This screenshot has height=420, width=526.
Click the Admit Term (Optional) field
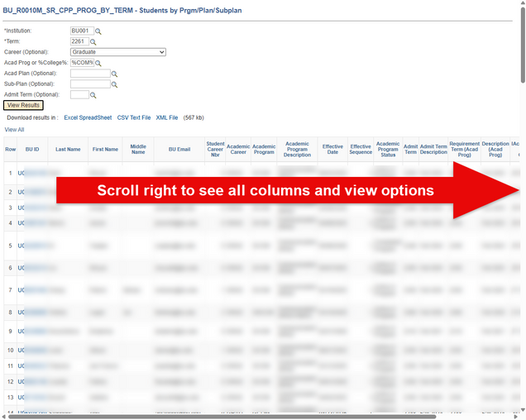click(x=79, y=94)
